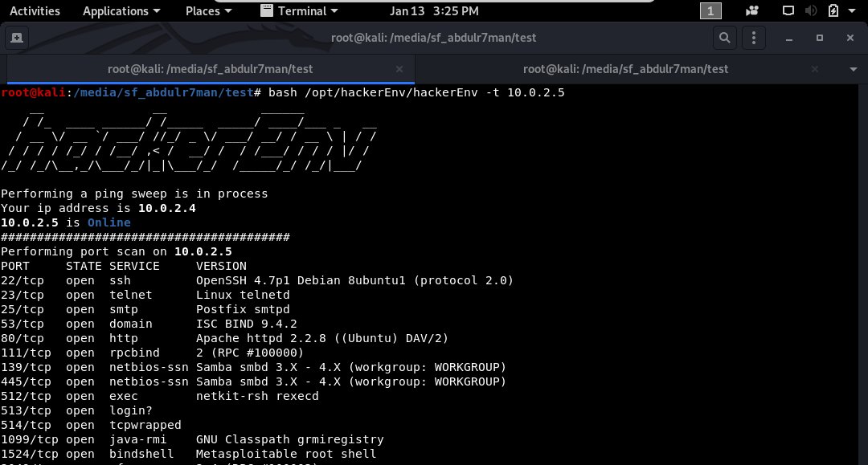Click the STATE column header
The width and height of the screenshot is (868, 465).
[84, 266]
